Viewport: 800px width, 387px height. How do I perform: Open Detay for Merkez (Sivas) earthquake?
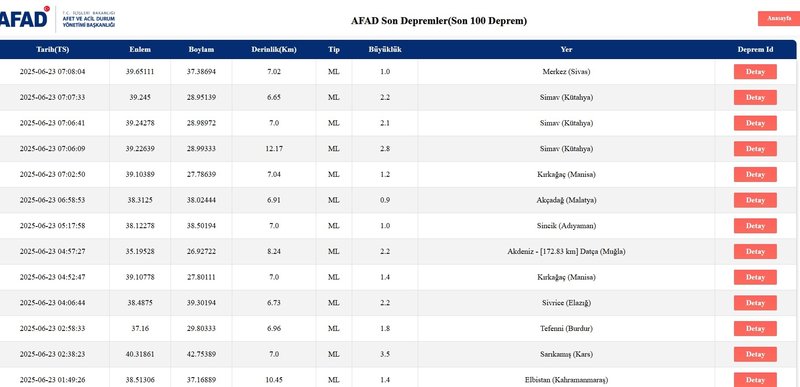[x=755, y=72]
